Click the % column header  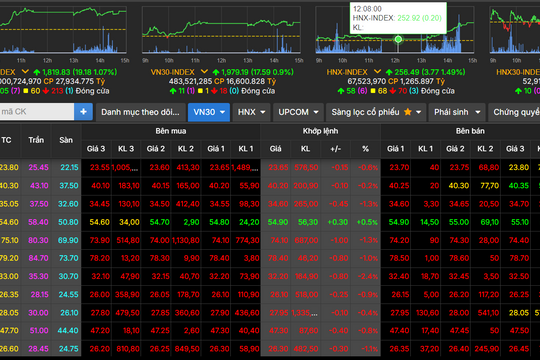365,149
